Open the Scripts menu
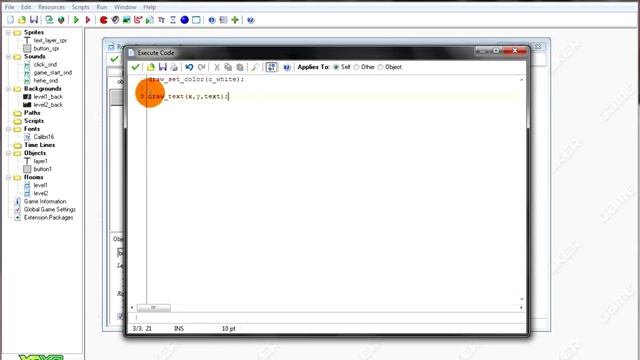640x360 pixels. pyautogui.click(x=80, y=7)
